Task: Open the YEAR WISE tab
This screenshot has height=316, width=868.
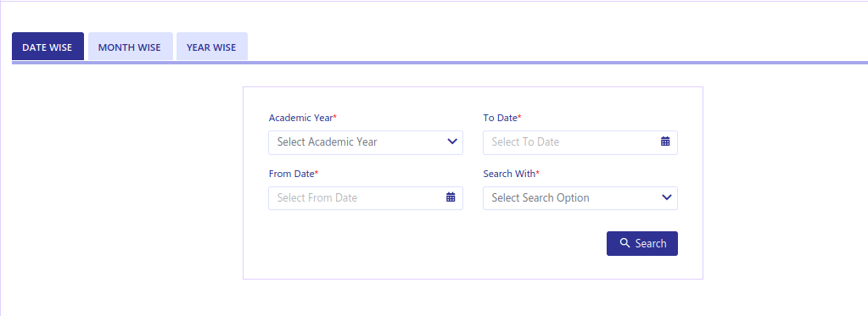Action: coord(211,47)
